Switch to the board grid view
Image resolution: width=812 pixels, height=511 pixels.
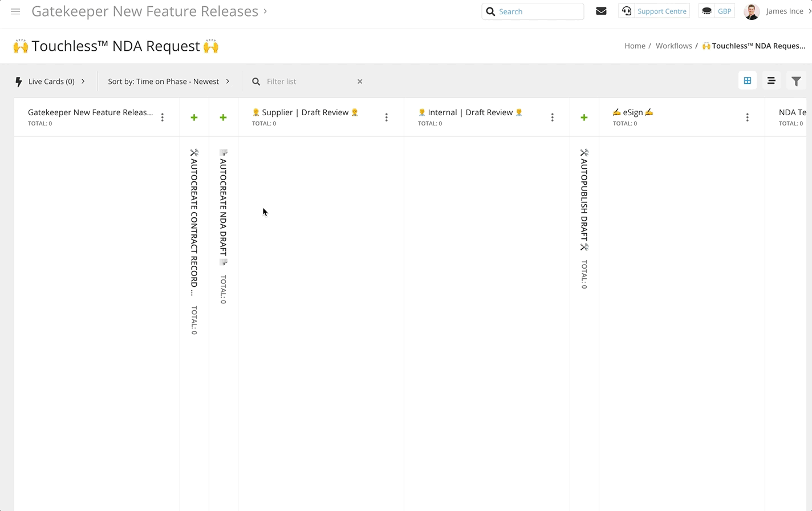747,81
